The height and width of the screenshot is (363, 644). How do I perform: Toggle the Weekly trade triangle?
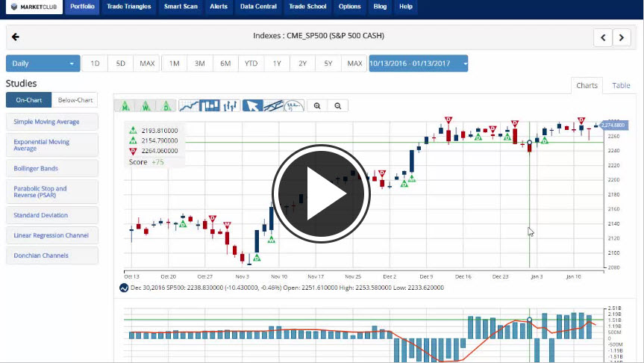click(x=146, y=106)
